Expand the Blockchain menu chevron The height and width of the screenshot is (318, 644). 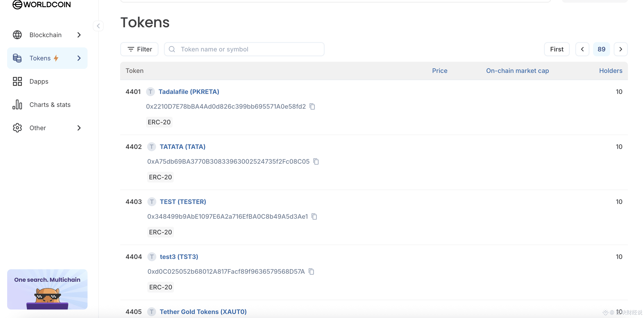coord(79,35)
